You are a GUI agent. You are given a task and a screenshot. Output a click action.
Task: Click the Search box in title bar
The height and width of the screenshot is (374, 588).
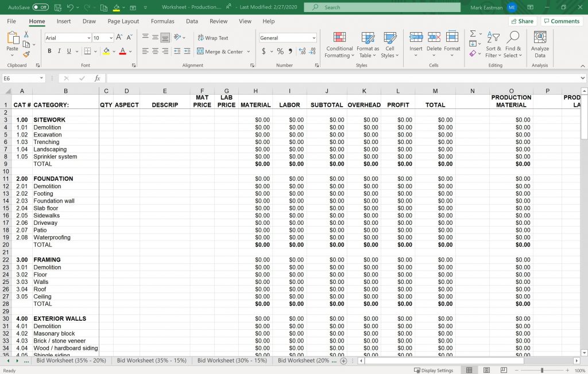coord(382,7)
